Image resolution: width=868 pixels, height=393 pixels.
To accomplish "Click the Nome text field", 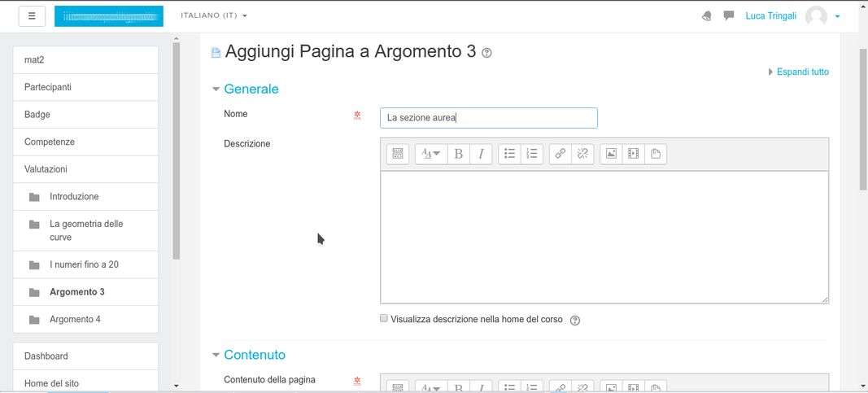I will coord(489,118).
